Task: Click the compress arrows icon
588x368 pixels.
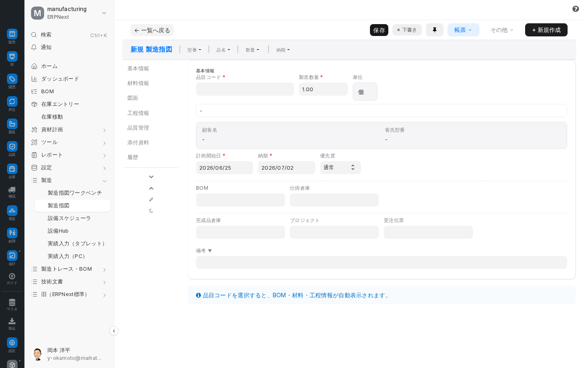Action: coord(151,200)
